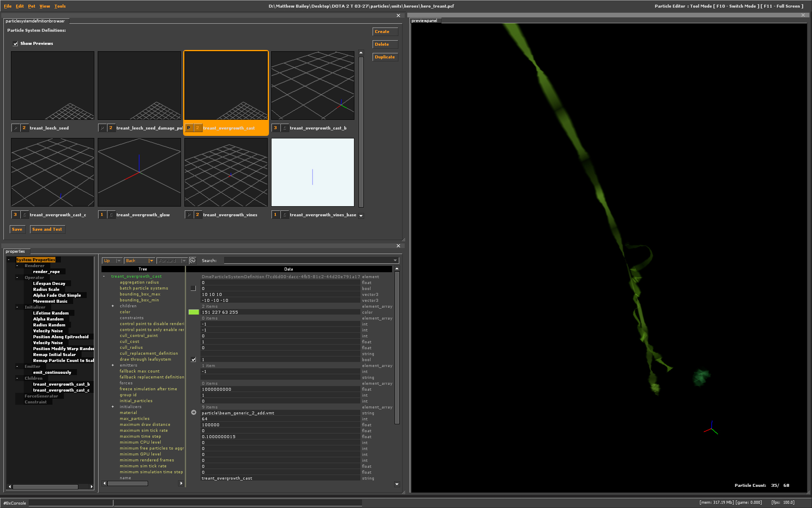The image size is (812, 508).
Task: Click the C button beside treant_overgrowth_glow
Action: [x=111, y=215]
